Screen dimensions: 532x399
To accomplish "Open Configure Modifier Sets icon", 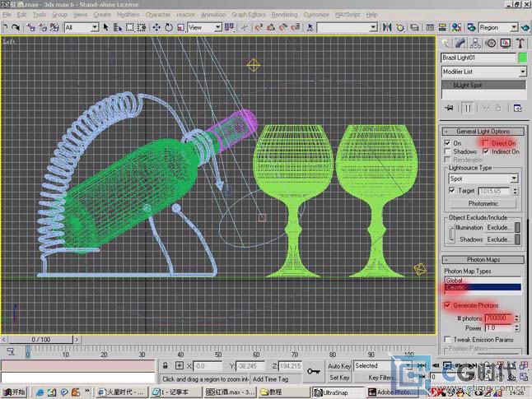I will (517, 108).
